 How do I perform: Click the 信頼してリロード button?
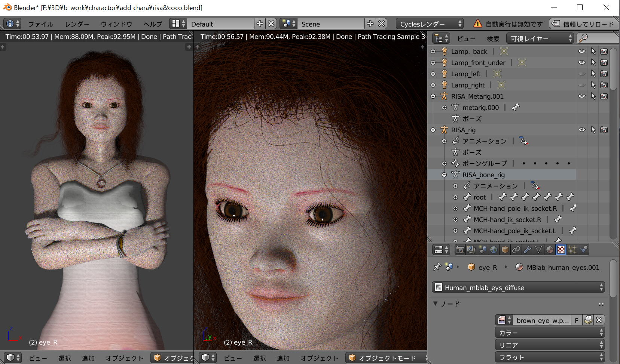(x=584, y=24)
